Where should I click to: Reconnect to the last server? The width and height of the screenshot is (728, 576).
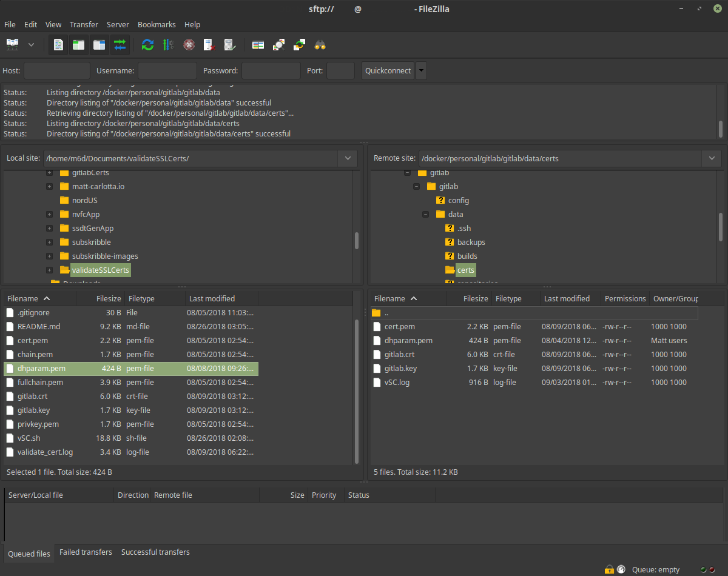tap(230, 44)
